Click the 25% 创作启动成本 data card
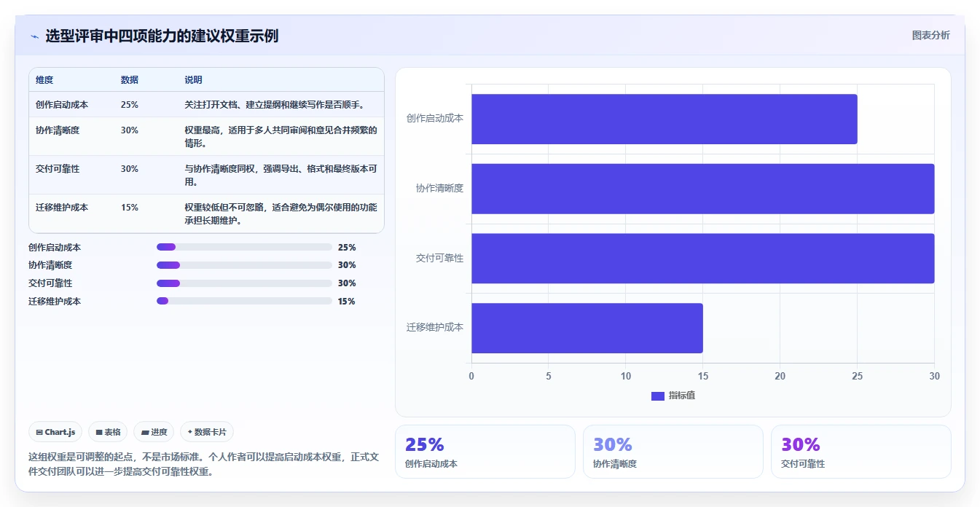Screen dimensions: 980x507 [x=485, y=452]
